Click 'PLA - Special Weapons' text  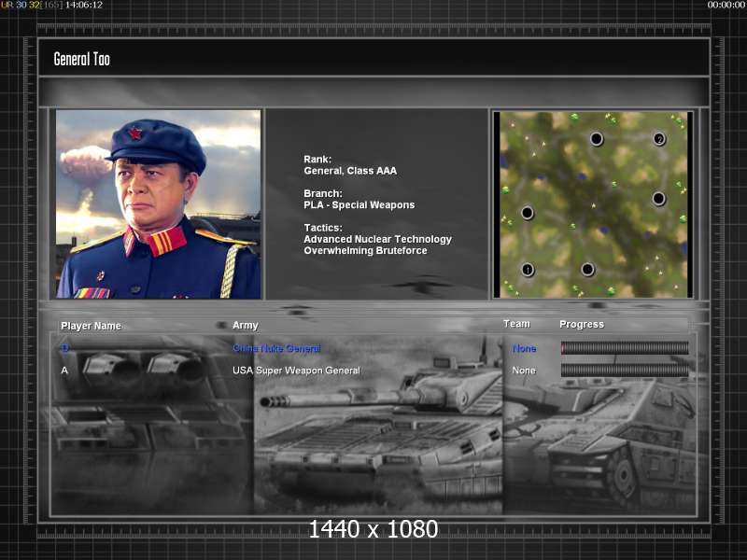click(359, 204)
